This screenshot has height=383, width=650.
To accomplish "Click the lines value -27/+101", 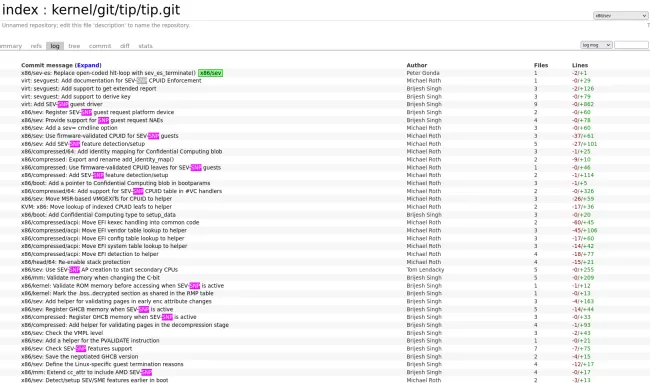I will [x=585, y=144].
